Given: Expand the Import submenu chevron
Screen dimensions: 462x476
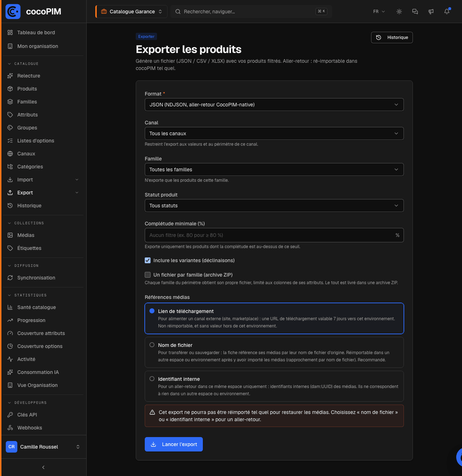Looking at the screenshot, I should [x=77, y=180].
